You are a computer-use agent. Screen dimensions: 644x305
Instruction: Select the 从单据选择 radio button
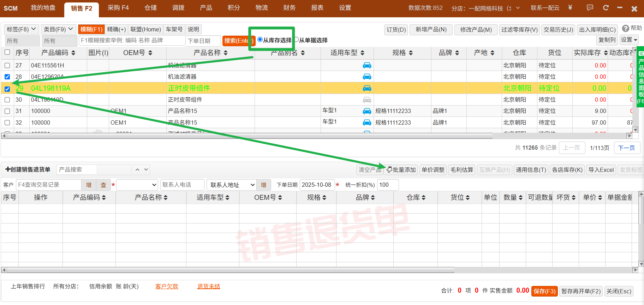pyautogui.click(x=297, y=40)
